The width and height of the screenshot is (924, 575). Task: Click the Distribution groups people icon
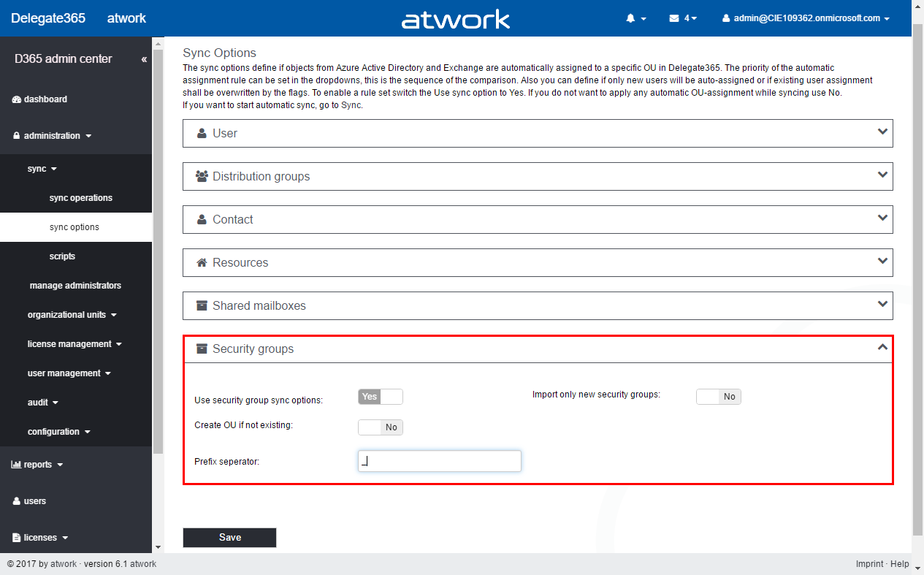tap(202, 176)
